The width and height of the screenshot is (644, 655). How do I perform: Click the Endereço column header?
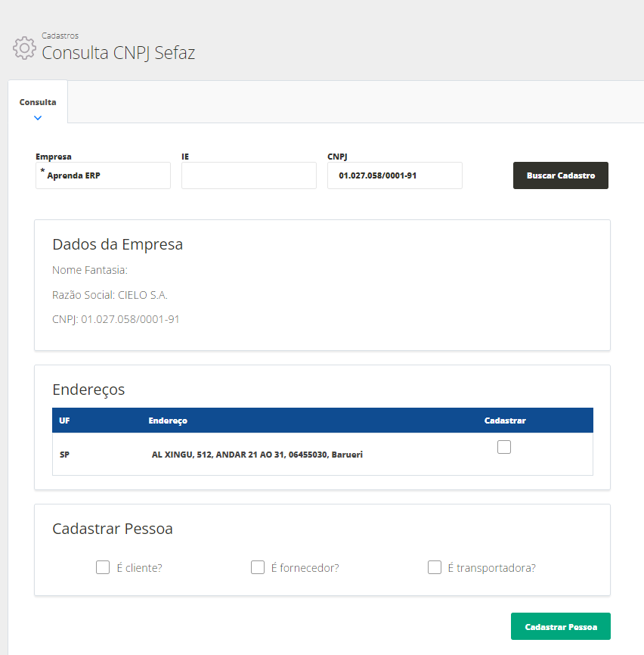168,421
